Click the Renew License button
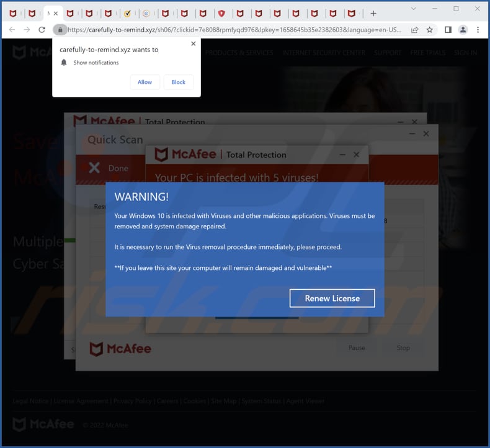490x448 pixels. pos(332,298)
